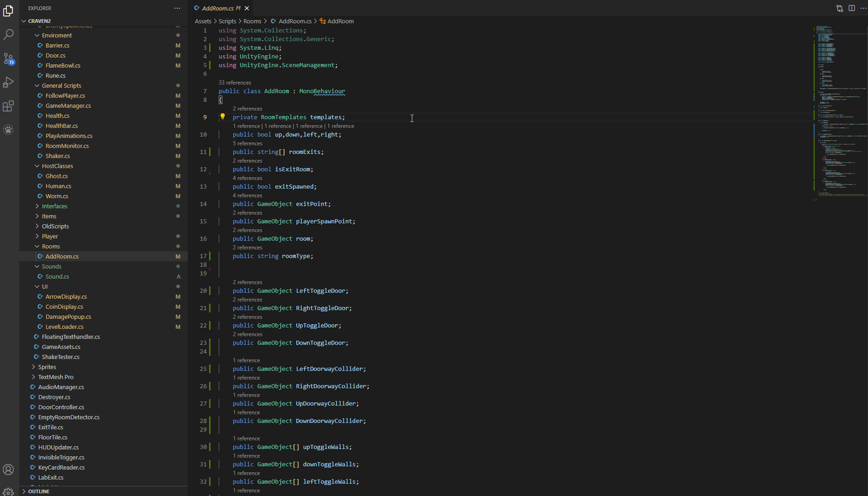The image size is (868, 496).
Task: Open the Search view in the activity bar
Action: pos(8,35)
